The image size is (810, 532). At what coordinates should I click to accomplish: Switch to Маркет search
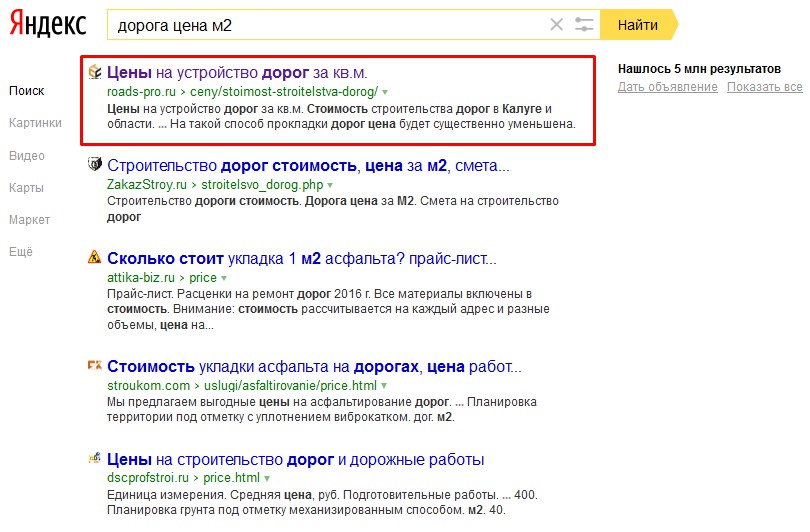coord(29,220)
